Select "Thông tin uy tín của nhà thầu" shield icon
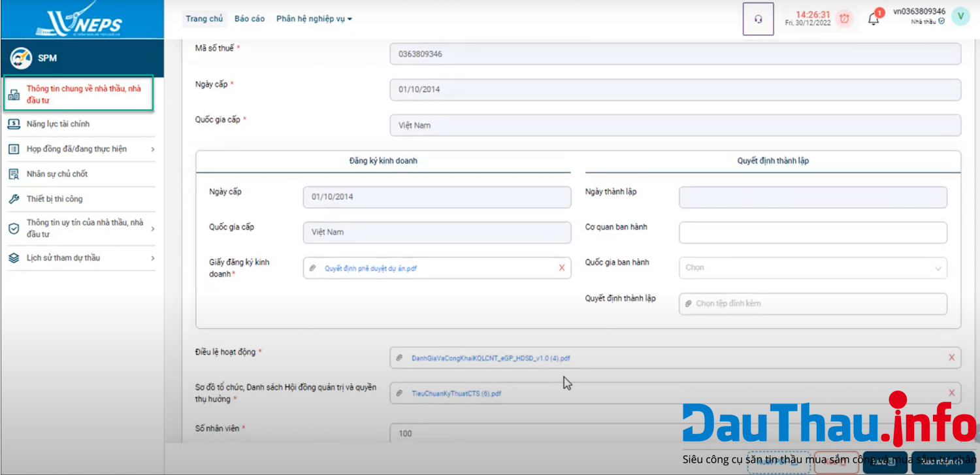Viewport: 980px width, 475px height. tap(13, 229)
